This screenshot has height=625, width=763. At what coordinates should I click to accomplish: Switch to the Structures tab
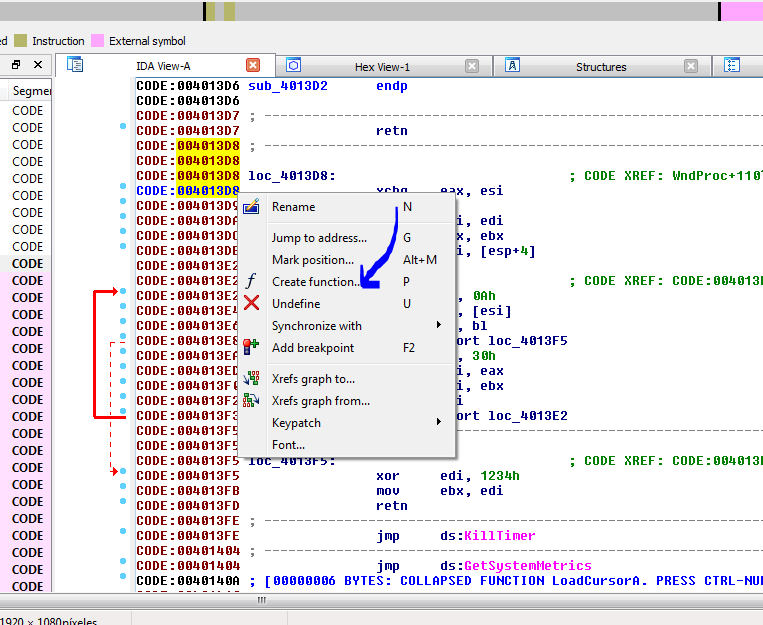tap(601, 67)
